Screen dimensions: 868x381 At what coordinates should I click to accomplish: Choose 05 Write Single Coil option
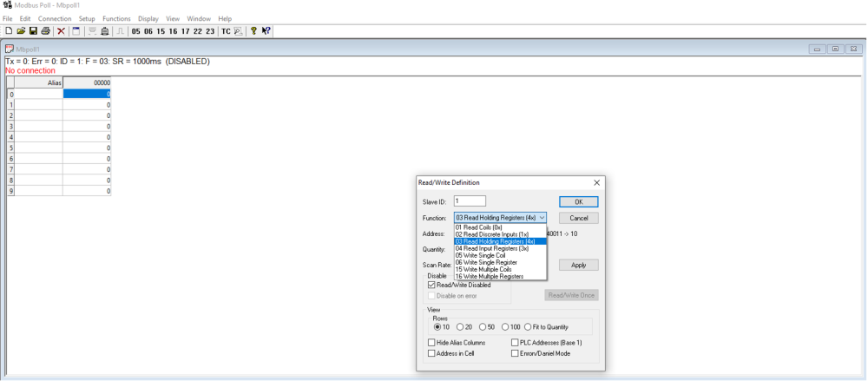501,255
